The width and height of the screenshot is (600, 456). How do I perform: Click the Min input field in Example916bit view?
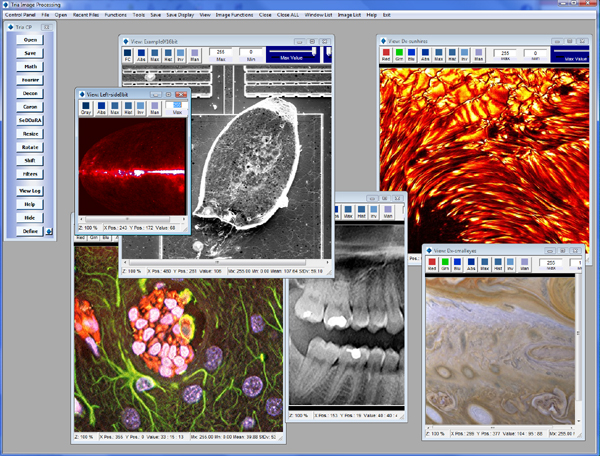click(x=250, y=52)
